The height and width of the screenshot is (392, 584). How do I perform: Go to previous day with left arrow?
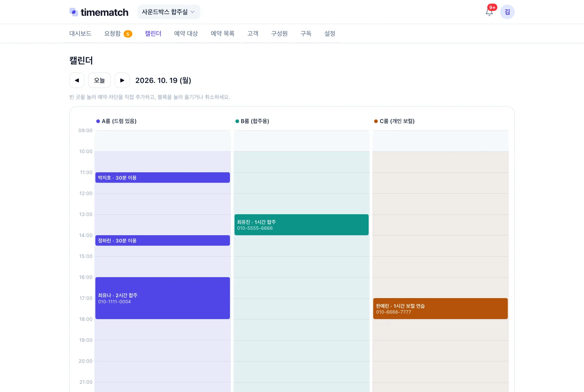[77, 80]
